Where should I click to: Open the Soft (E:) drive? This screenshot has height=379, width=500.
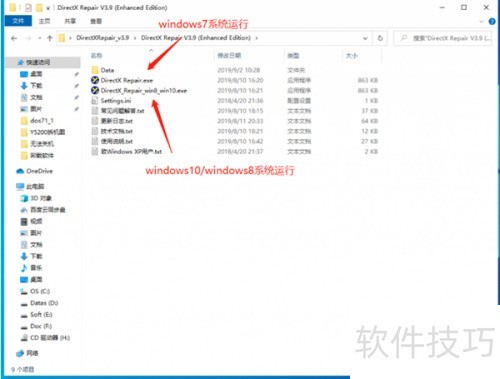41,314
